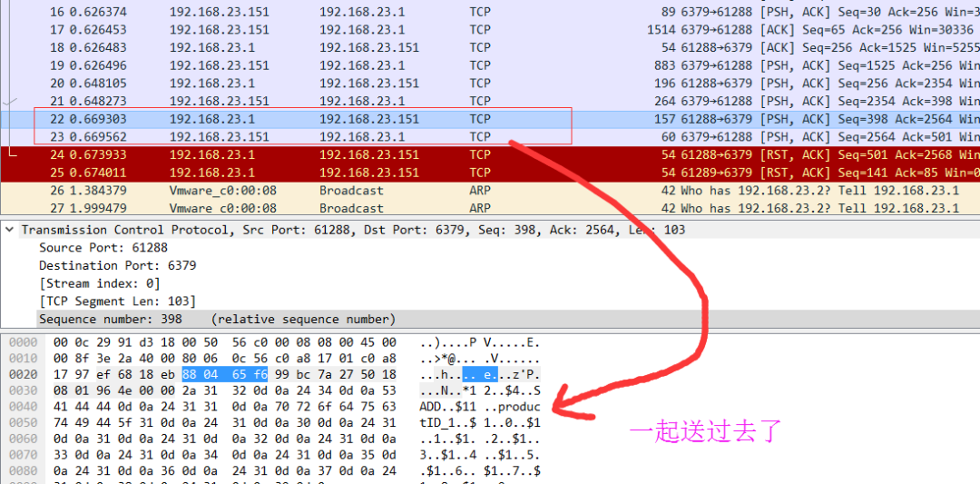Click the Vmware_c0:00:08 source in packet 27
Image resolution: width=980 pixels, height=484 pixels.
(223, 208)
